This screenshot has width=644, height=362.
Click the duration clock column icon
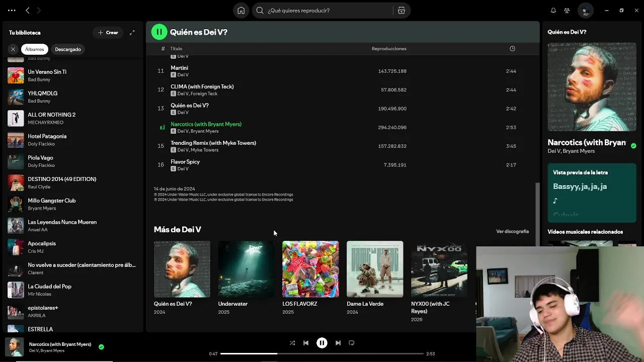click(512, 49)
